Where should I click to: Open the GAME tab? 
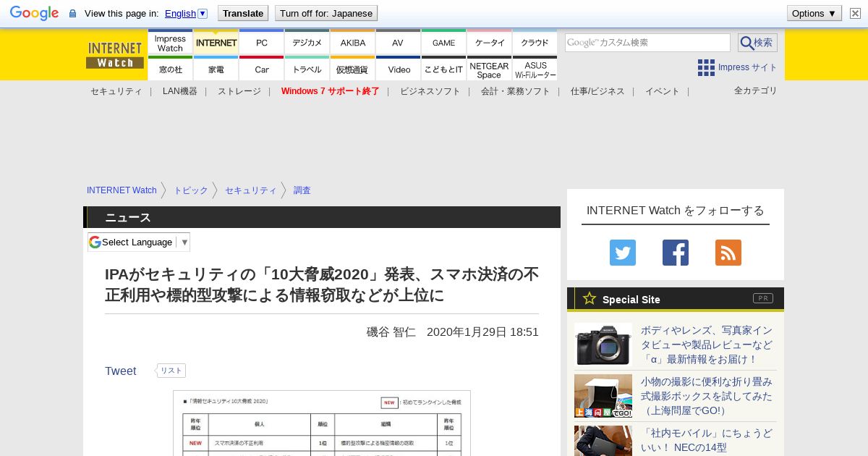[x=443, y=43]
